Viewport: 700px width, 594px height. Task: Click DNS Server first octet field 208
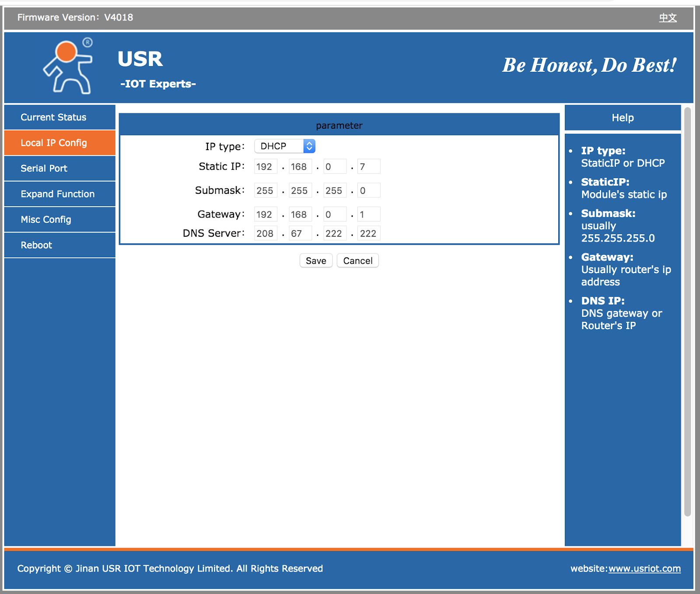pos(266,233)
